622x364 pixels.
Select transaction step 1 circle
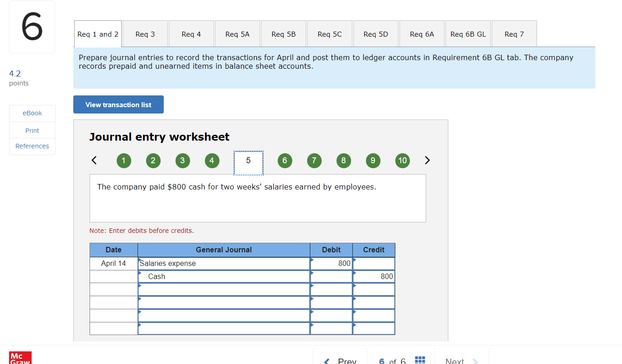123,161
